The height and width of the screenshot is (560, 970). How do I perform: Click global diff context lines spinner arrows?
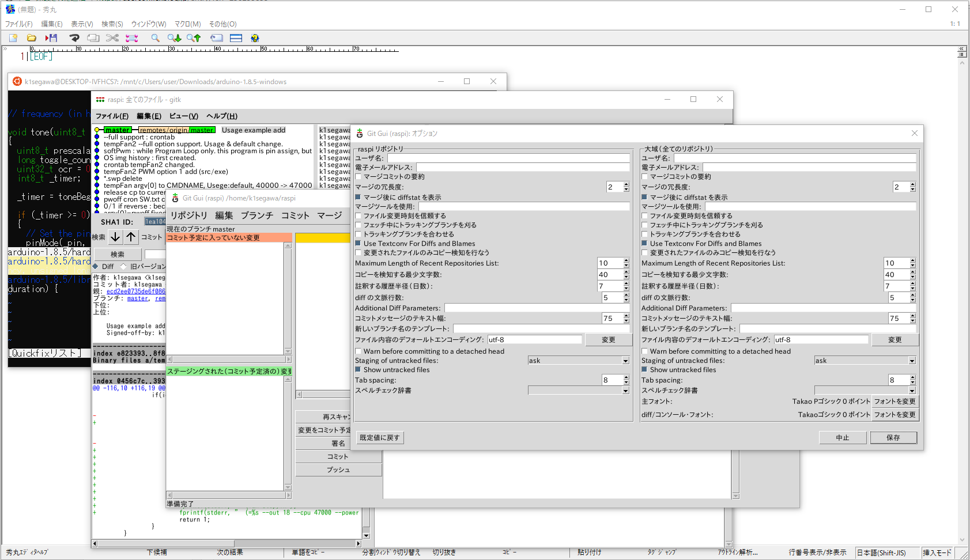913,297
